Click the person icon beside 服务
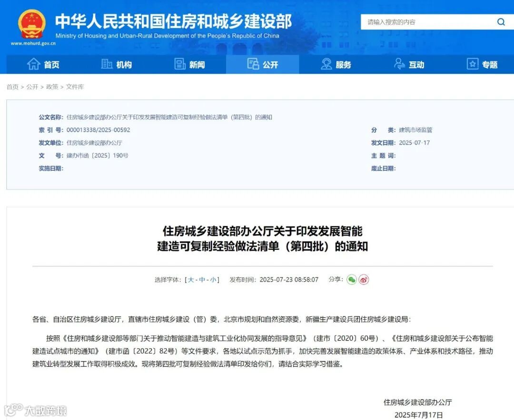Image resolution: width=514 pixels, height=420 pixels. coord(326,64)
